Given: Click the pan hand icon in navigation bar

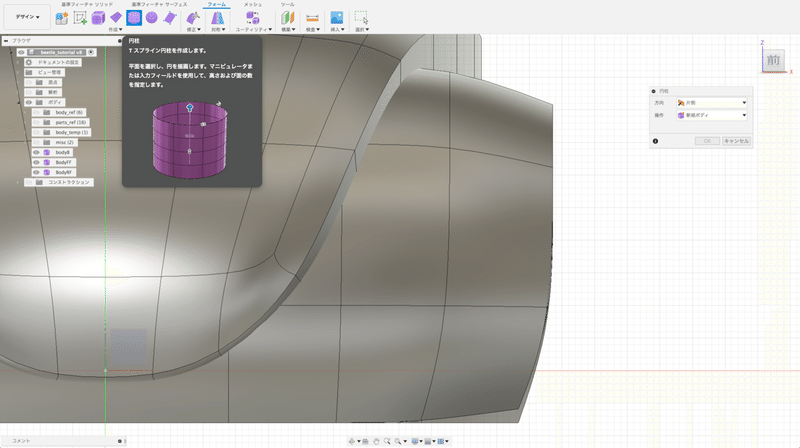Looking at the screenshot, I should tap(375, 441).
